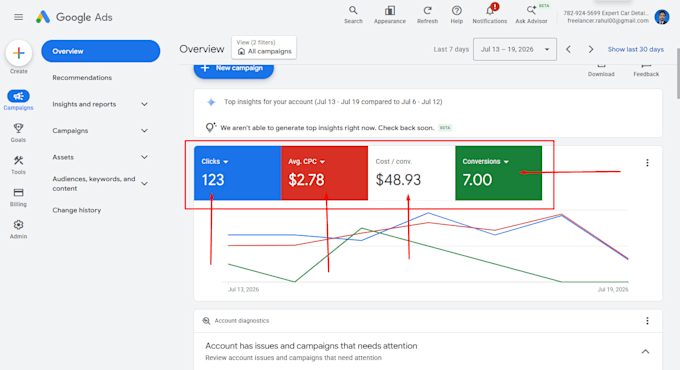Click 'Account has issues' heading
Screen dimensions: 680x370
[x=311, y=346]
